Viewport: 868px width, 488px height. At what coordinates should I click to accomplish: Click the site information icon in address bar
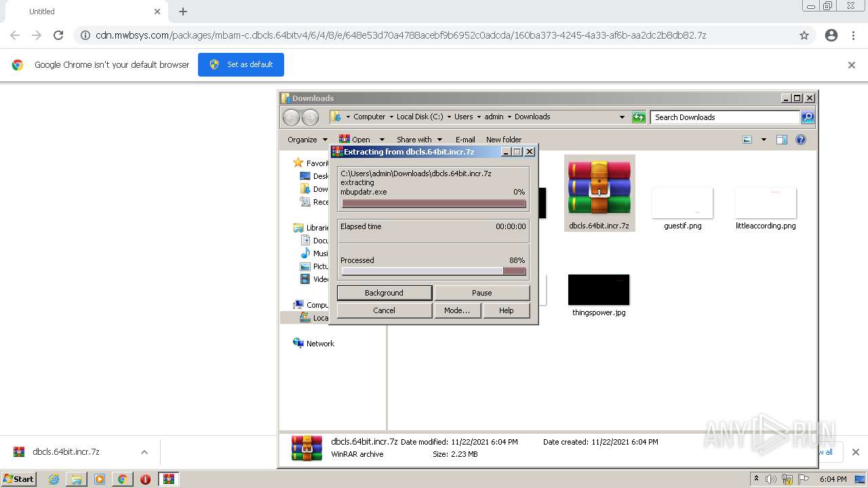[85, 35]
